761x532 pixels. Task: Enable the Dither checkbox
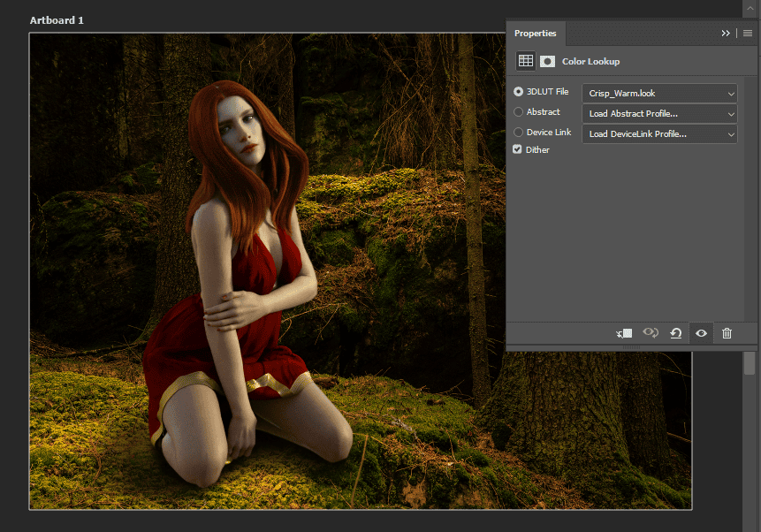click(517, 148)
